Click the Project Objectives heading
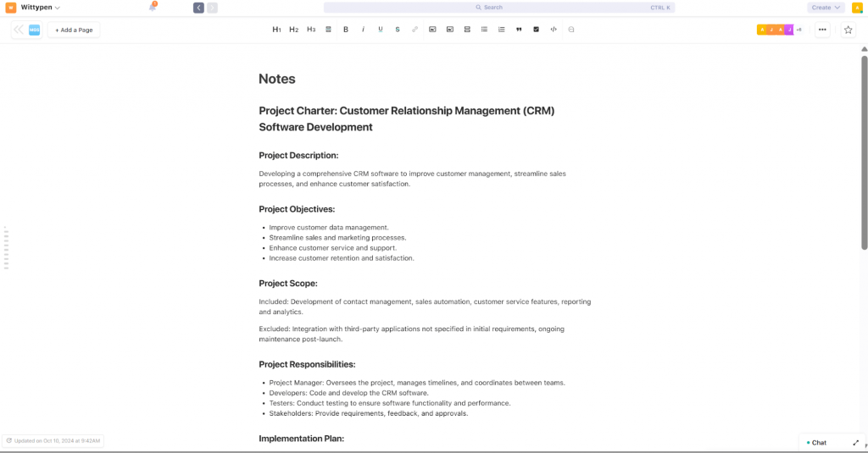 (x=297, y=209)
